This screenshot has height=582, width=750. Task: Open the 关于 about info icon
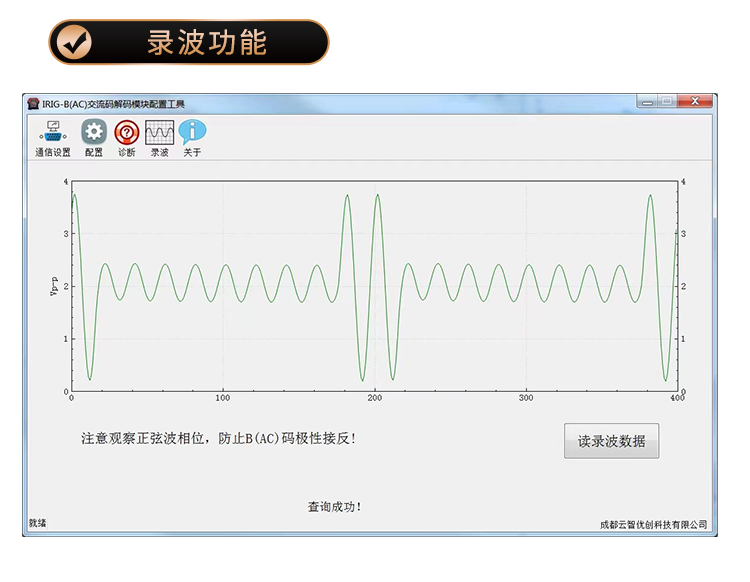coord(192,139)
